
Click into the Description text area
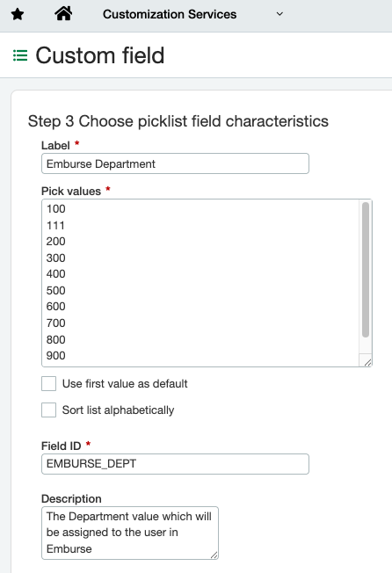[x=130, y=533]
